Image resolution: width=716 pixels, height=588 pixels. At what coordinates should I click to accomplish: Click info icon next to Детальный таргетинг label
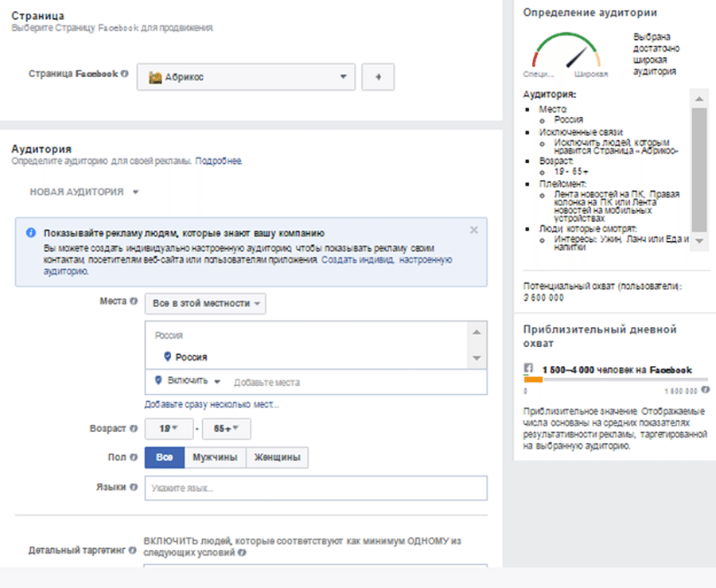(x=134, y=550)
